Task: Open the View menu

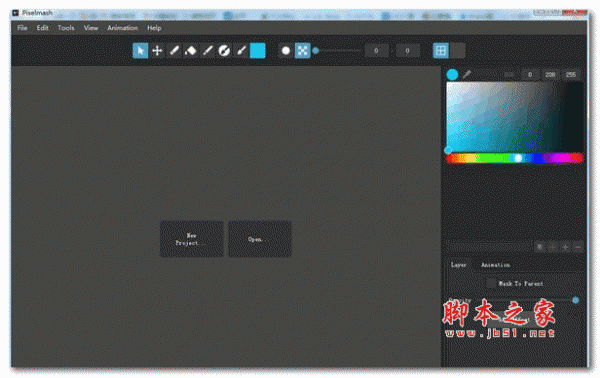Action: pos(91,28)
